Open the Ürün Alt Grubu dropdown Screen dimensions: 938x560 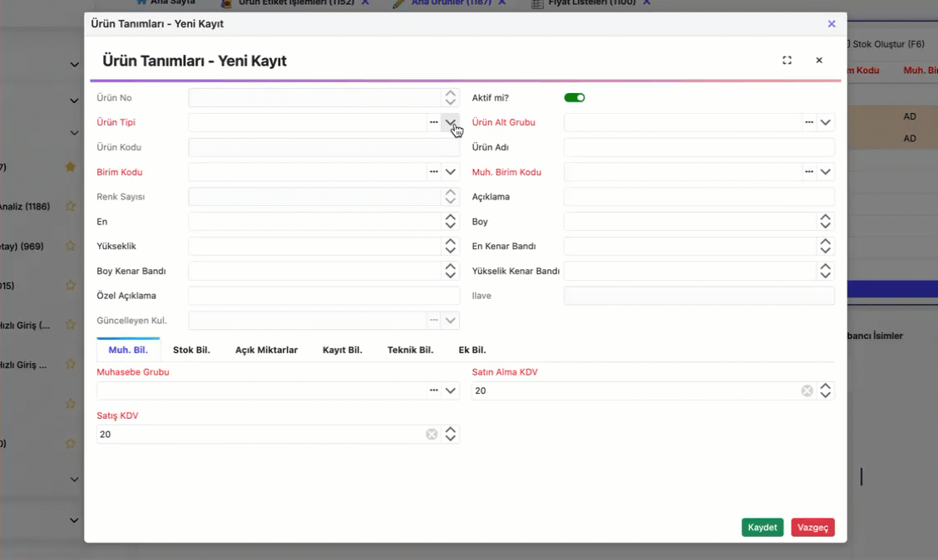pyautogui.click(x=826, y=123)
